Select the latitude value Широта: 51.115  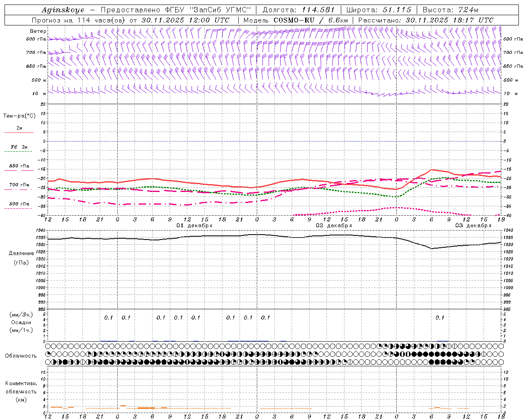(x=379, y=10)
